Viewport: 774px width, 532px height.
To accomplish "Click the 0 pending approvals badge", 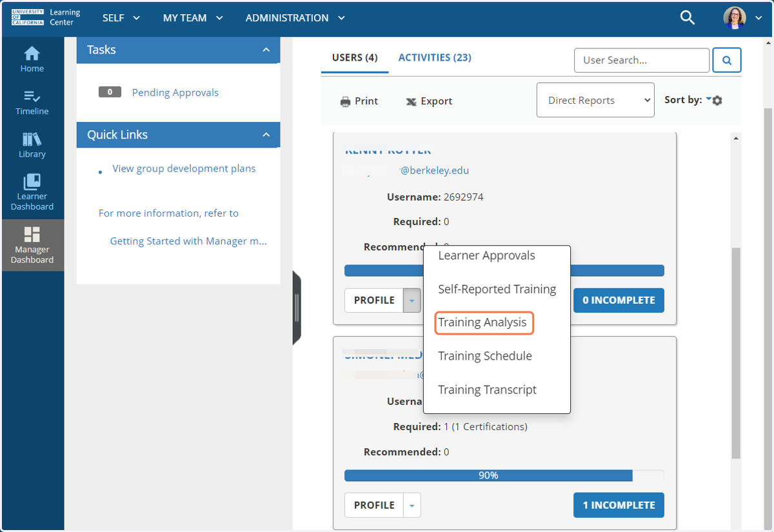I will click(110, 92).
